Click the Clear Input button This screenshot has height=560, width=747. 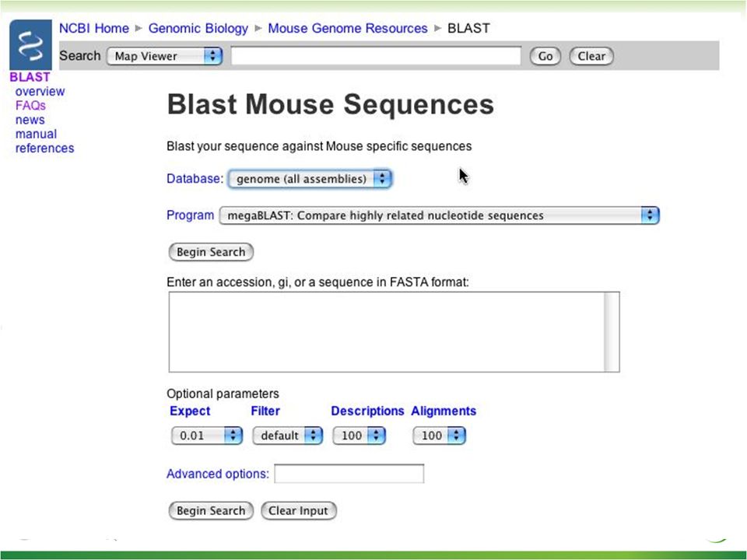click(x=299, y=511)
